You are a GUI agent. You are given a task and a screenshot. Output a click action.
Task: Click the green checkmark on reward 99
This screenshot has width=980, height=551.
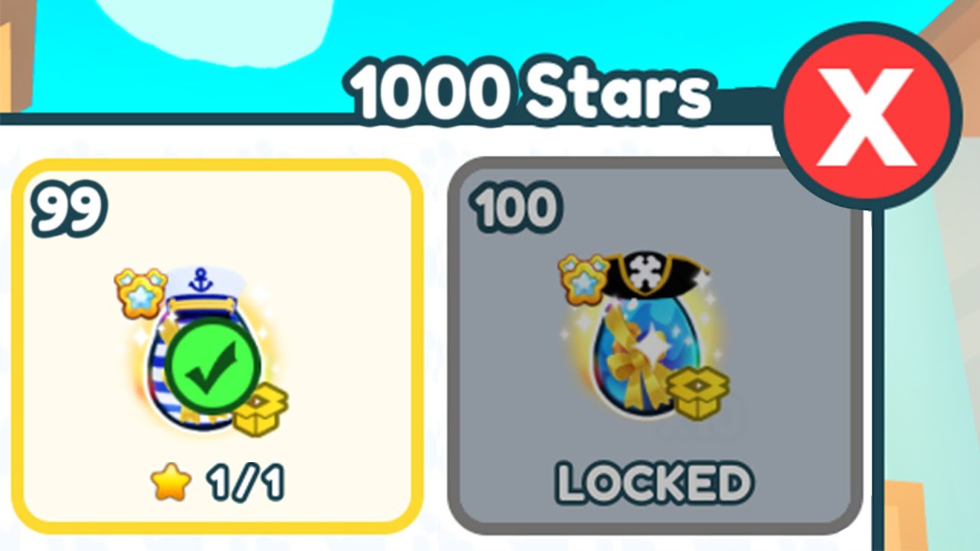coord(213,369)
